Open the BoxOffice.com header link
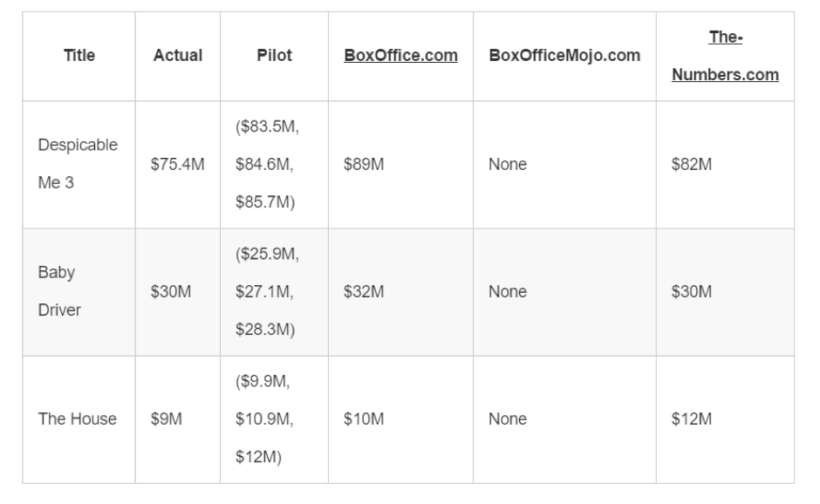The image size is (820, 504). click(x=400, y=56)
